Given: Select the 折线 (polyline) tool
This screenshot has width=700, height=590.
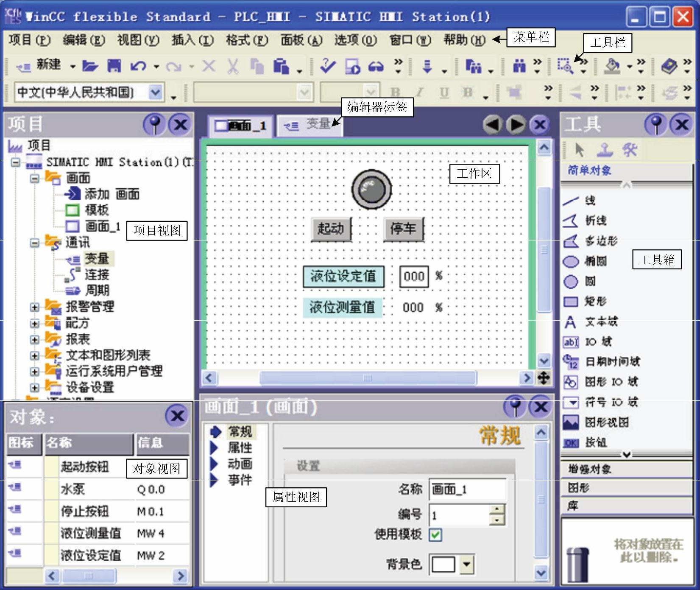Looking at the screenshot, I should 585,221.
